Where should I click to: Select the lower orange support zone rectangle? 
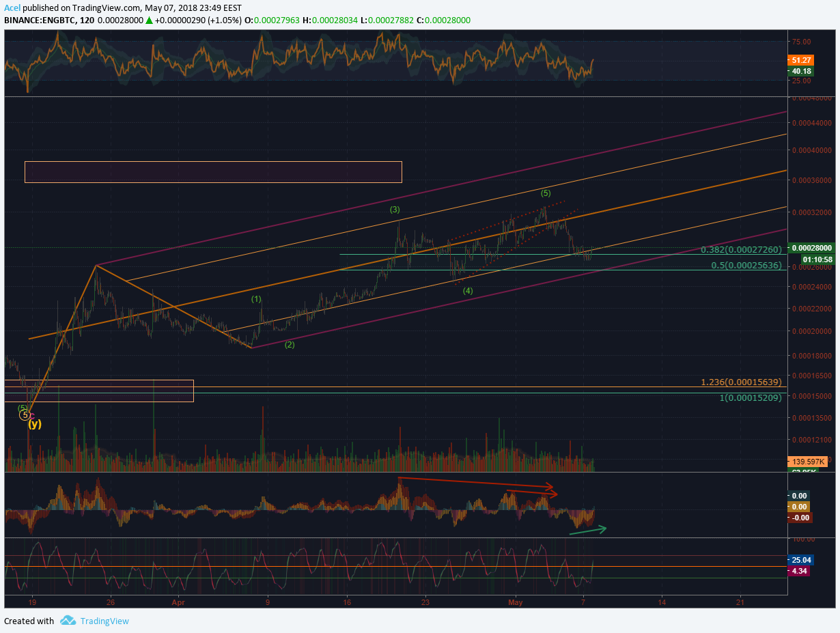[x=99, y=391]
